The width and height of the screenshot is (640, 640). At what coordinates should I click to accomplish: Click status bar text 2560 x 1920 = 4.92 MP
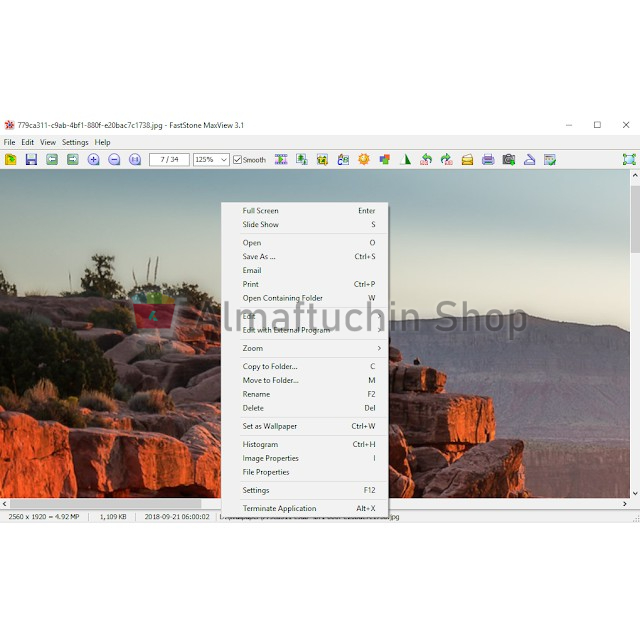point(44,517)
